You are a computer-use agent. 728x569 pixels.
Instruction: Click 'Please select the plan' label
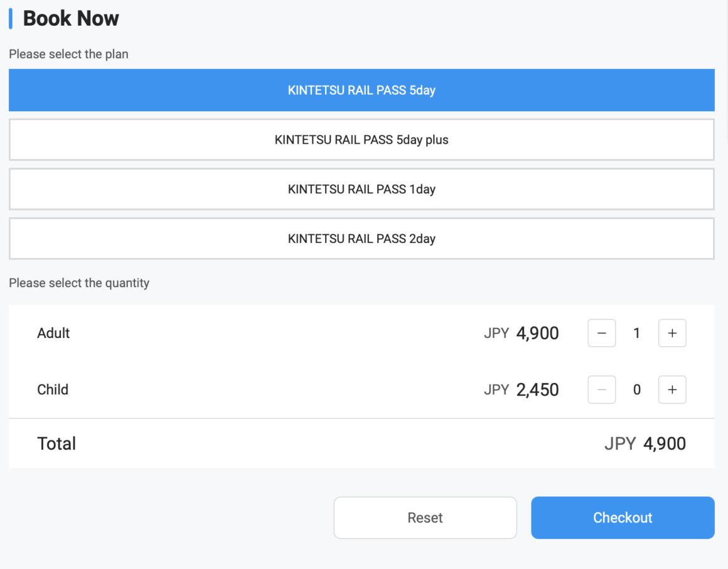coord(68,55)
